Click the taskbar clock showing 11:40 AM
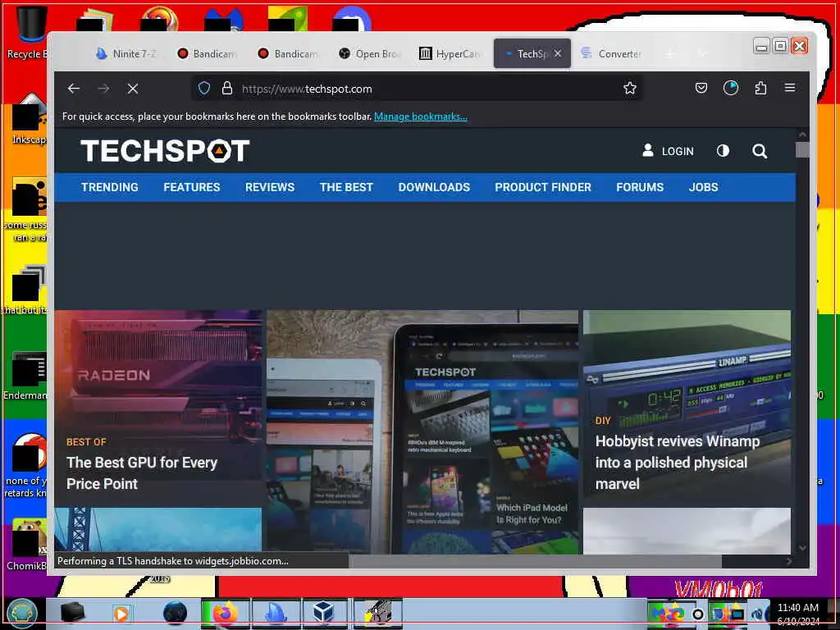840x630 pixels. pyautogui.click(x=798, y=614)
